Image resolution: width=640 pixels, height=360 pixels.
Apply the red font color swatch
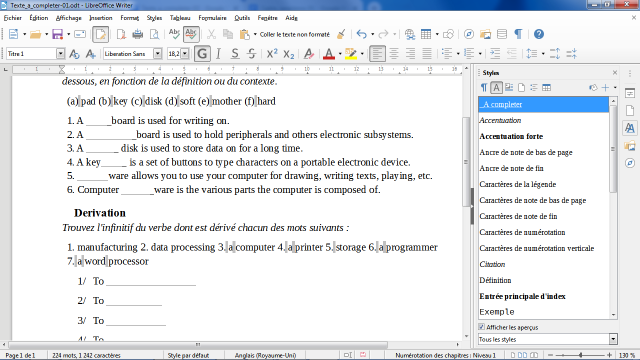329,53
